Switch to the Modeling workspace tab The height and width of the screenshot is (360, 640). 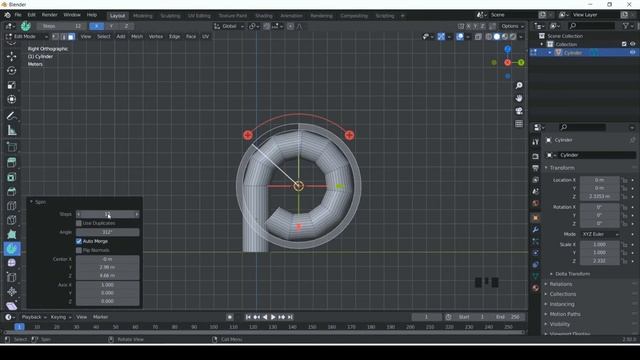coord(142,16)
